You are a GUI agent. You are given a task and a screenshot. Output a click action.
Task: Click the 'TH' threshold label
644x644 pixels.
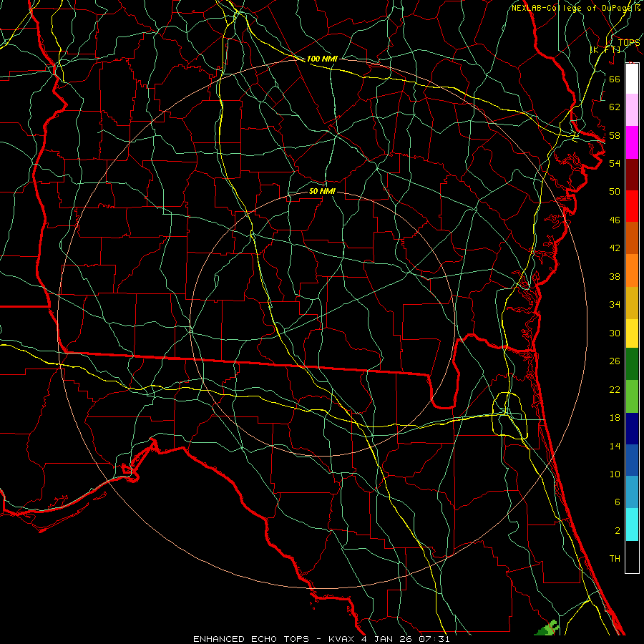[x=615, y=559]
